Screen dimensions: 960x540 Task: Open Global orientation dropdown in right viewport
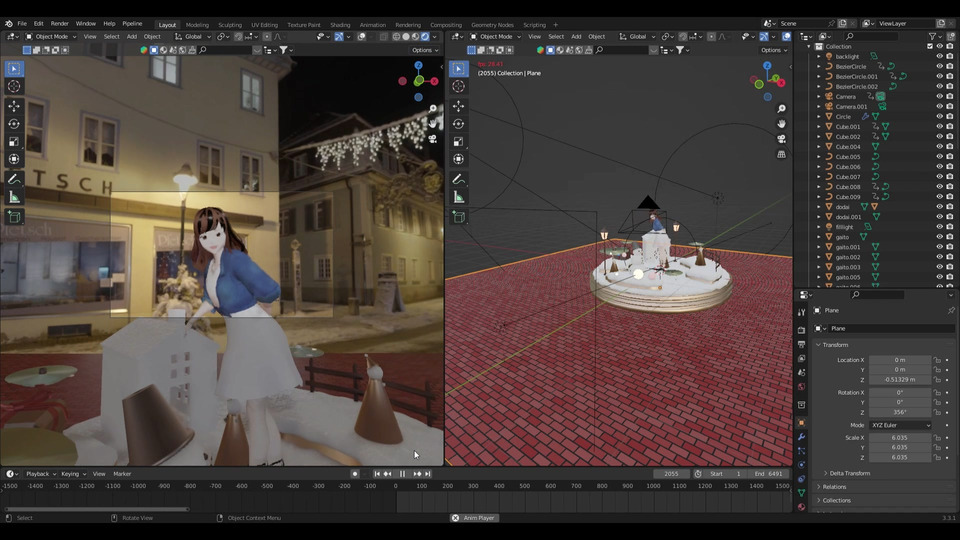[637, 37]
